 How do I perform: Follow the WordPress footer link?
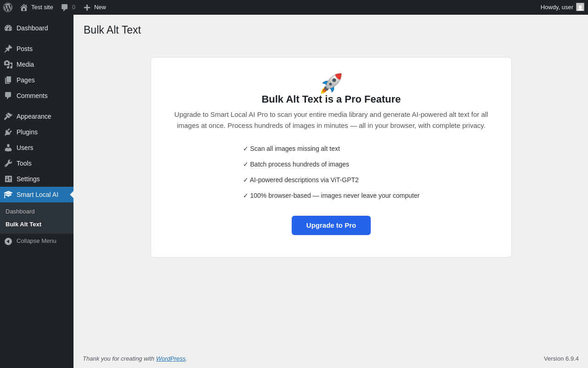point(171,358)
